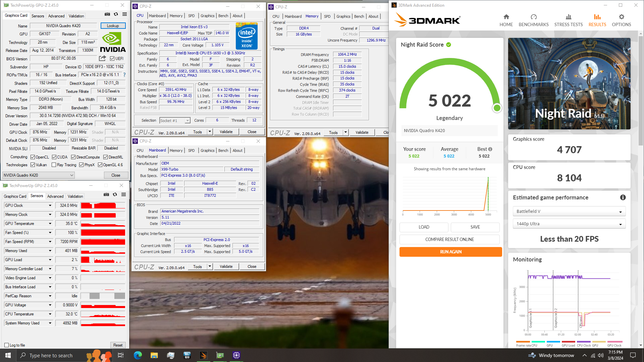Click the GPU Load sensor graph
This screenshot has height=362, width=644.
[x=103, y=260]
